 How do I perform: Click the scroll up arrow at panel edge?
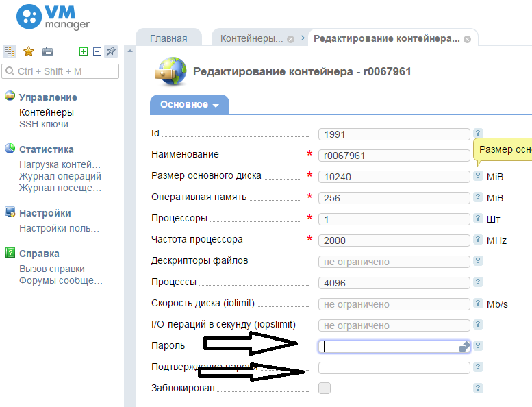(x=130, y=51)
